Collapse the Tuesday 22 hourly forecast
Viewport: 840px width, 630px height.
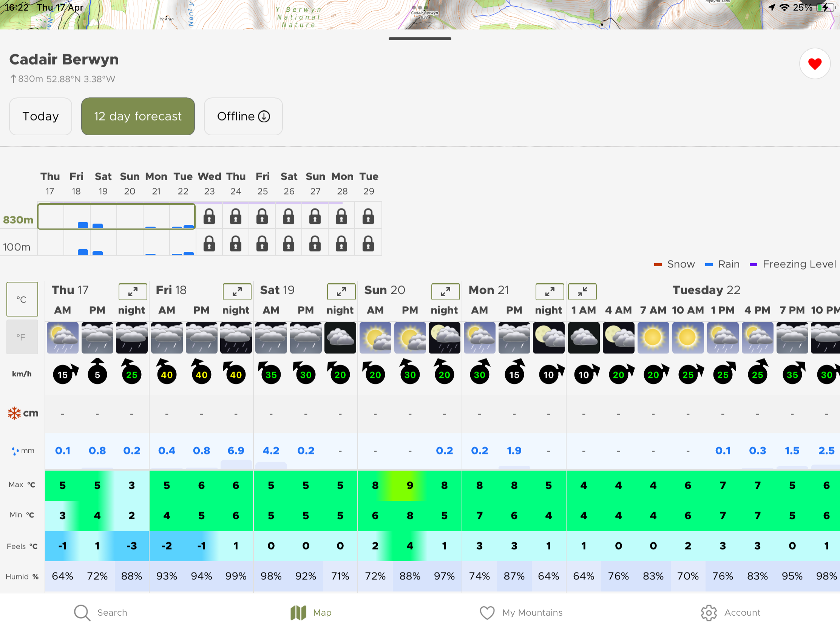click(582, 292)
